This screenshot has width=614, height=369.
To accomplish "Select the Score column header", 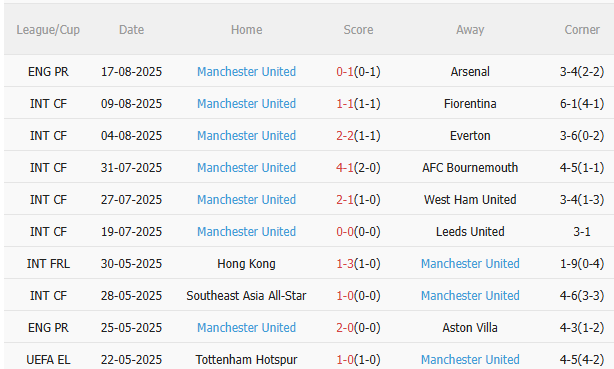I will 358,30.
